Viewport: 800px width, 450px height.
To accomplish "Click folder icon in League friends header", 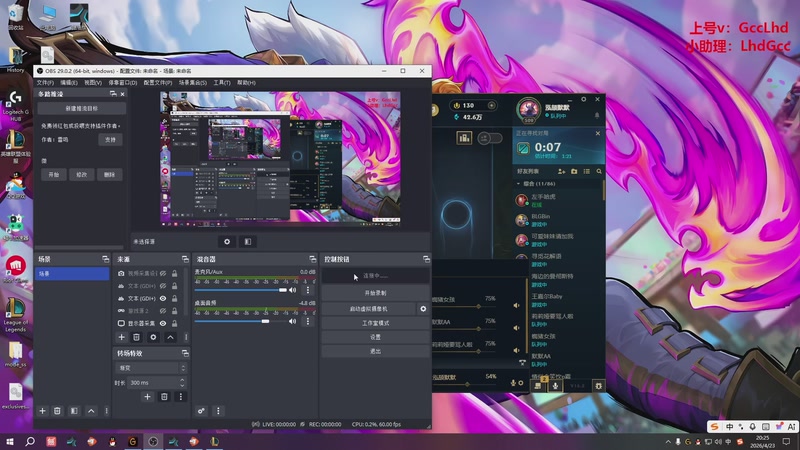I will pos(574,171).
